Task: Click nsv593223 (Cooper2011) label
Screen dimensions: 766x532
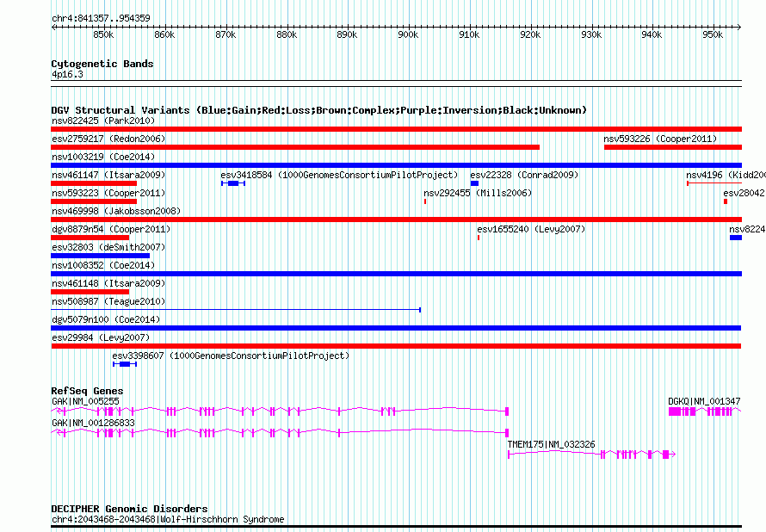Action: point(108,193)
